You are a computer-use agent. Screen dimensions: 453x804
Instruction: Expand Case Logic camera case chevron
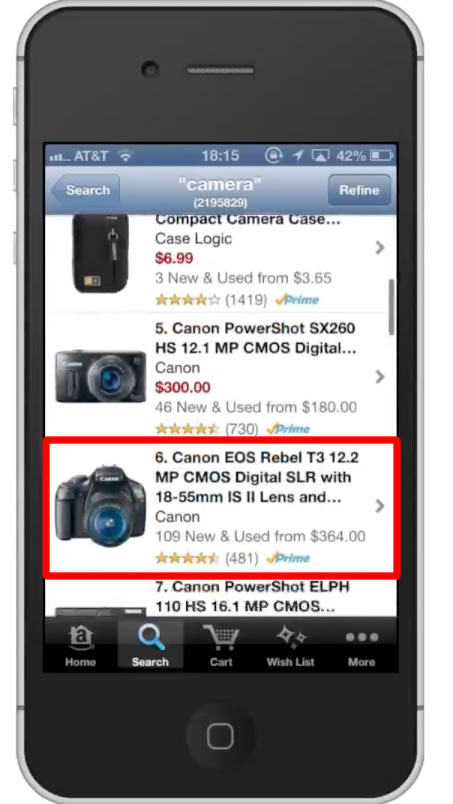pyautogui.click(x=380, y=248)
